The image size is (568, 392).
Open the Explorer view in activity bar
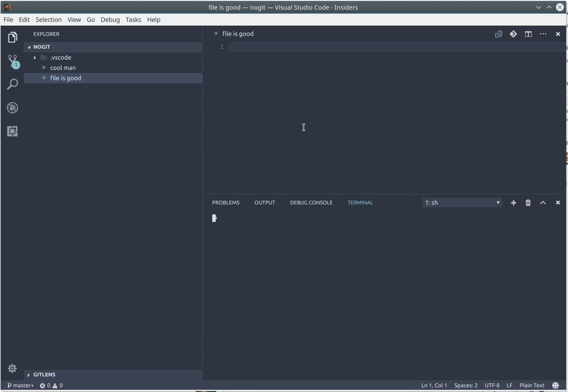[x=12, y=37]
